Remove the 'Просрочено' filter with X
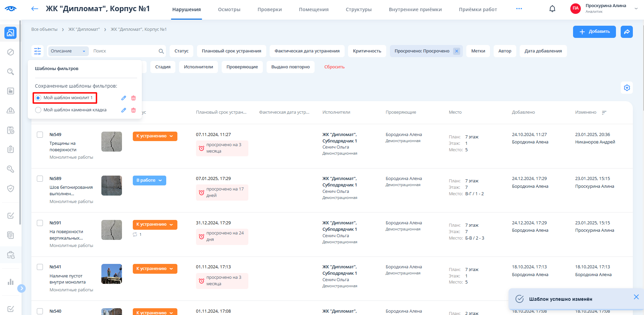The image size is (644, 315). point(456,51)
